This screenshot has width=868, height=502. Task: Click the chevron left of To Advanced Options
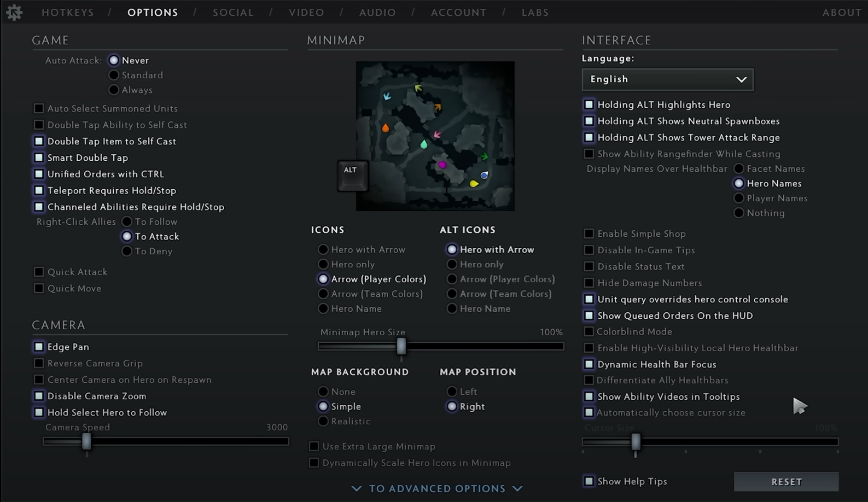coord(357,488)
